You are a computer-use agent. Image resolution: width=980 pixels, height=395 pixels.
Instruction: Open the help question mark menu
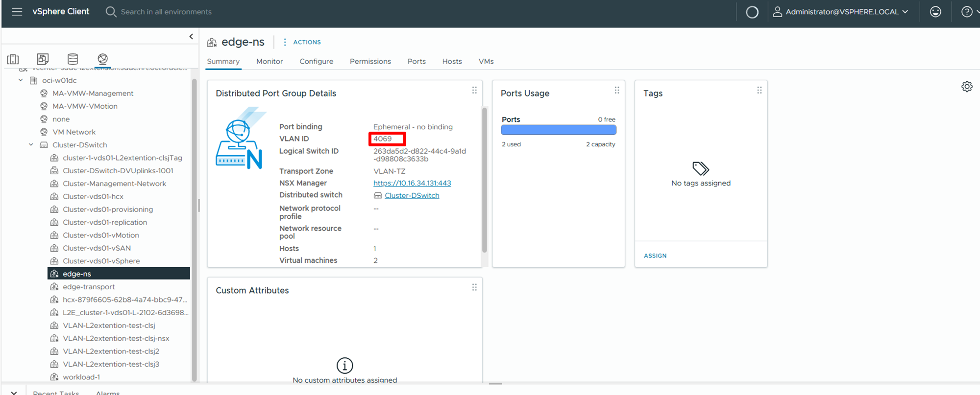pos(967,12)
